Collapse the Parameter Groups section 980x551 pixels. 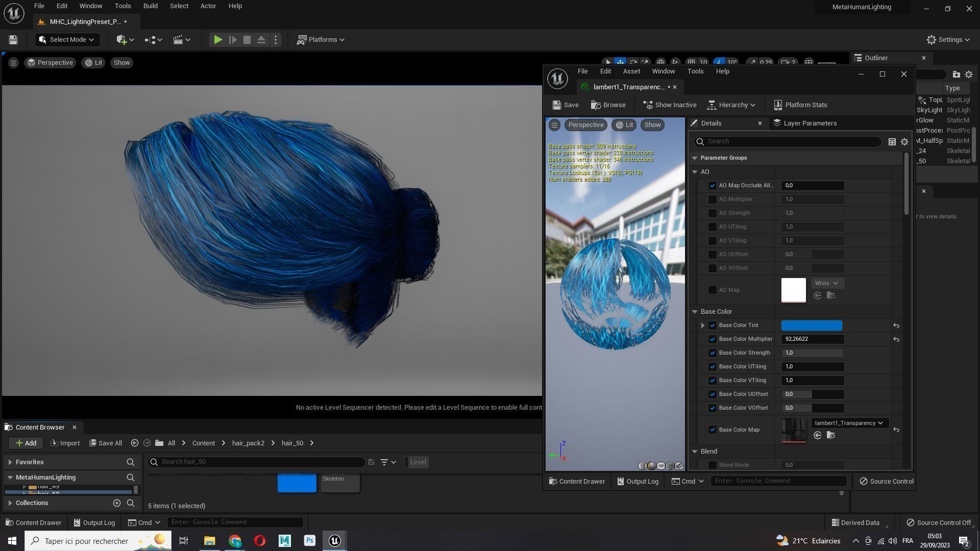pos(695,158)
